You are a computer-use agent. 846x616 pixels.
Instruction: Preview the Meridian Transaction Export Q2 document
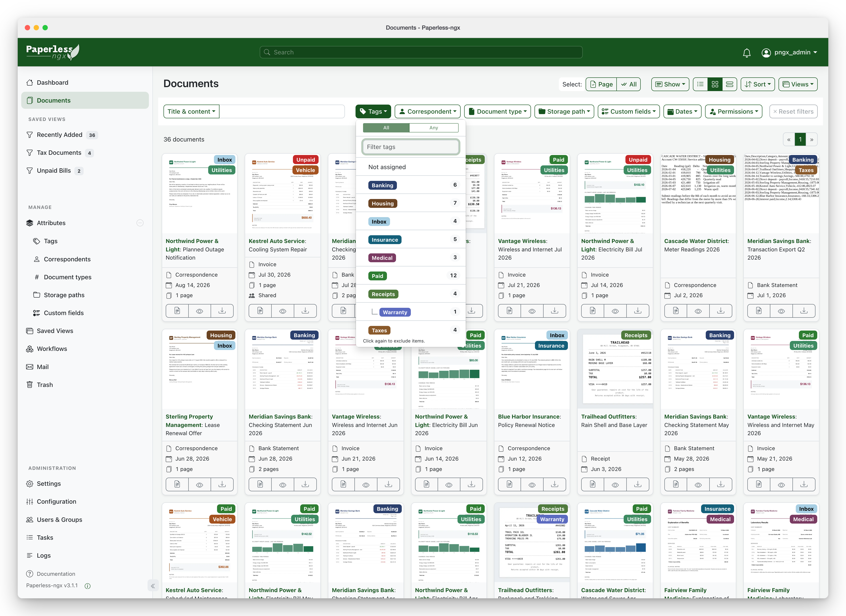click(x=781, y=311)
